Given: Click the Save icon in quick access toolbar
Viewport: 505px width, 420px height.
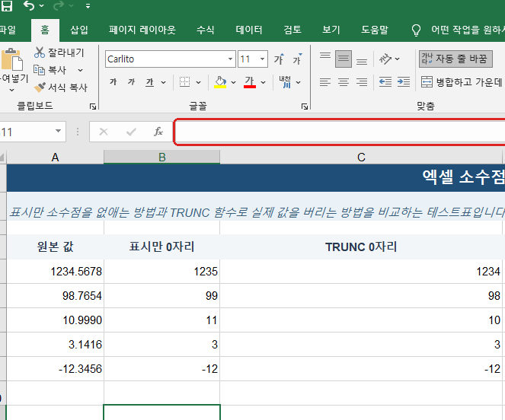Looking at the screenshot, I should (6, 6).
